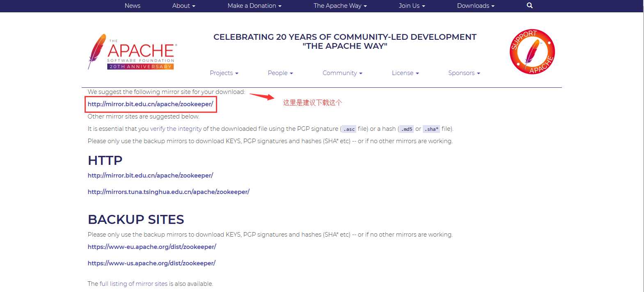Expand the Make a Donation menu
Screen dimensions: 644x292
(254, 6)
